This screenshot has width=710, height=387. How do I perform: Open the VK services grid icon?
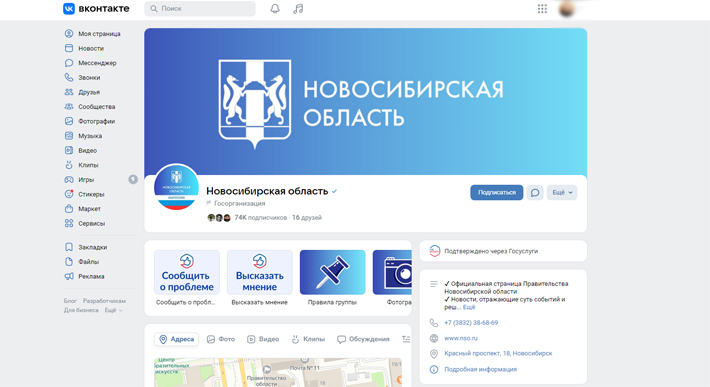[x=542, y=9]
